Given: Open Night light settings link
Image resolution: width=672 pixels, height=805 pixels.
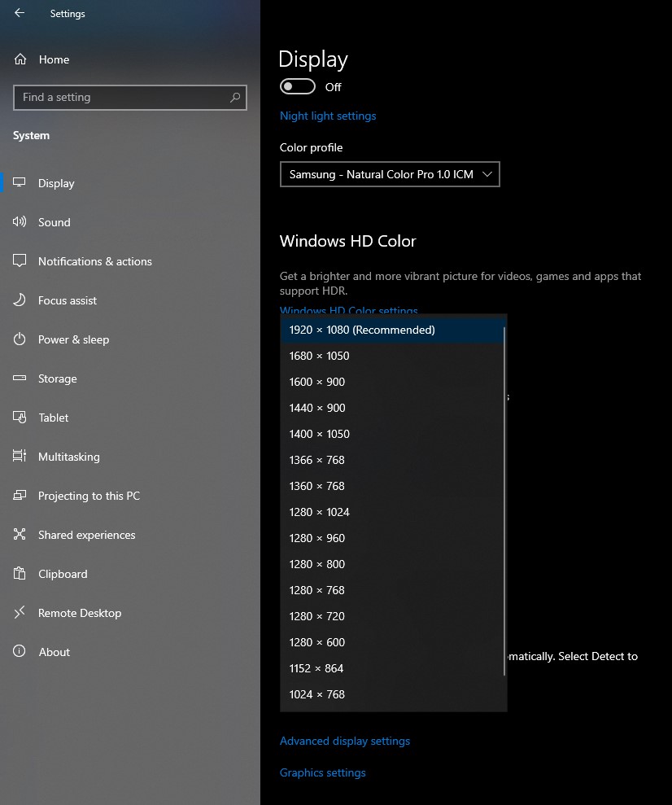Looking at the screenshot, I should (328, 116).
